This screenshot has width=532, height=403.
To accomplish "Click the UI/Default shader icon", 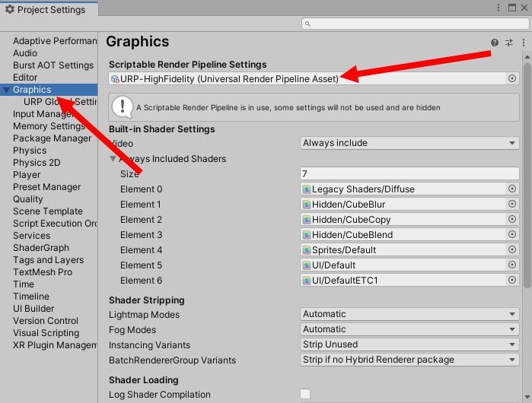I will [307, 265].
